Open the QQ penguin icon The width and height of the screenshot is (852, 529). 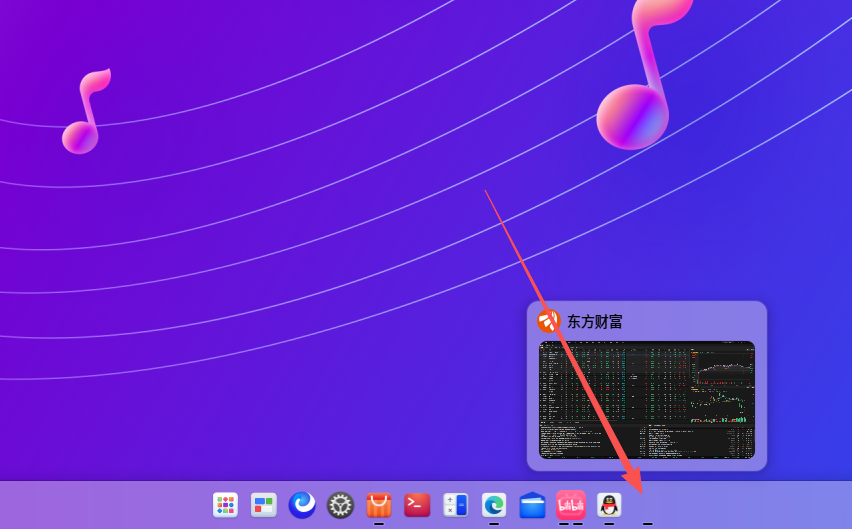click(609, 505)
